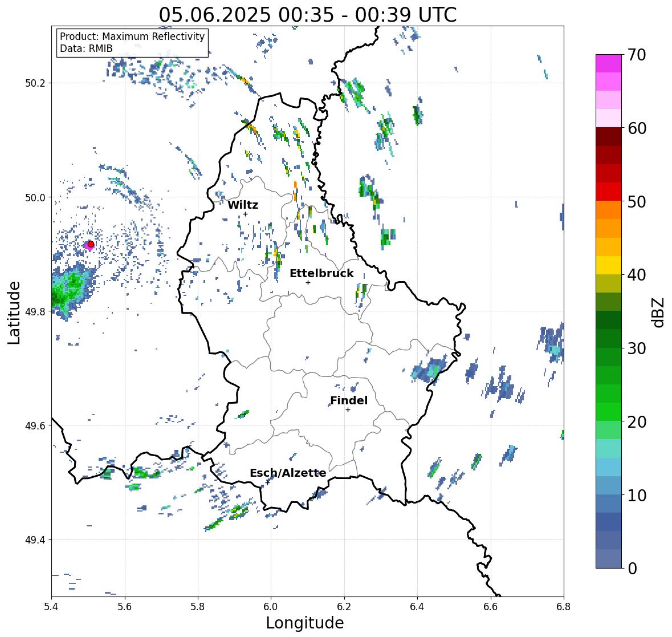This screenshot has width=672, height=637.
Task: Click the magenta 65-70 dBZ colorbar segment
Action: [609, 63]
